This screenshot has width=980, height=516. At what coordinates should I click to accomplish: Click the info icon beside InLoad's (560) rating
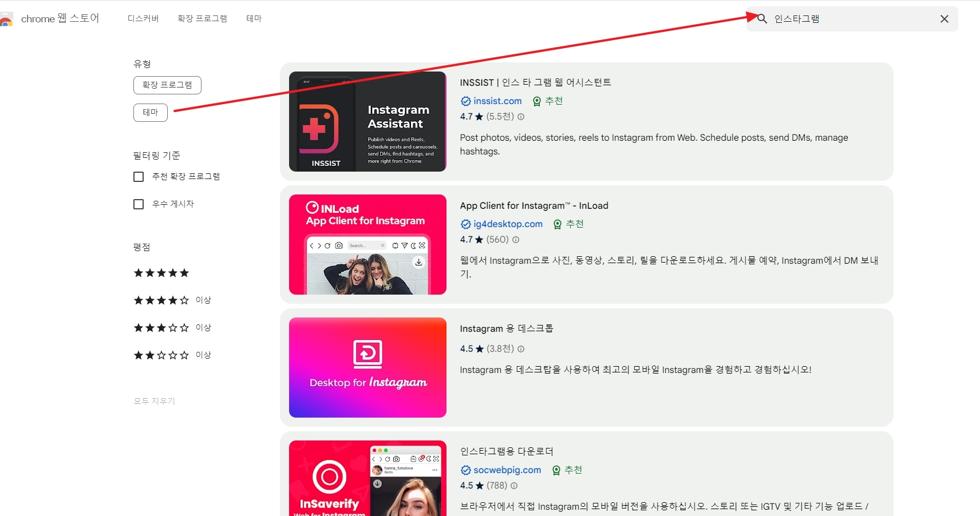tap(516, 240)
